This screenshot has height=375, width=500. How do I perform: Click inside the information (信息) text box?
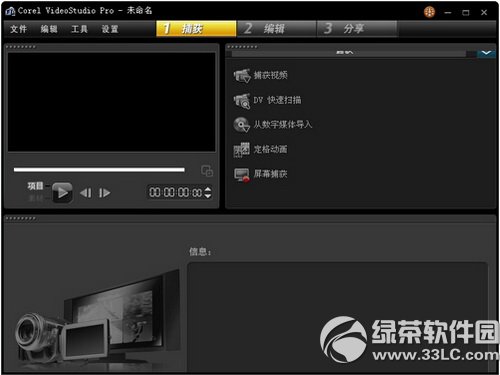337,317
